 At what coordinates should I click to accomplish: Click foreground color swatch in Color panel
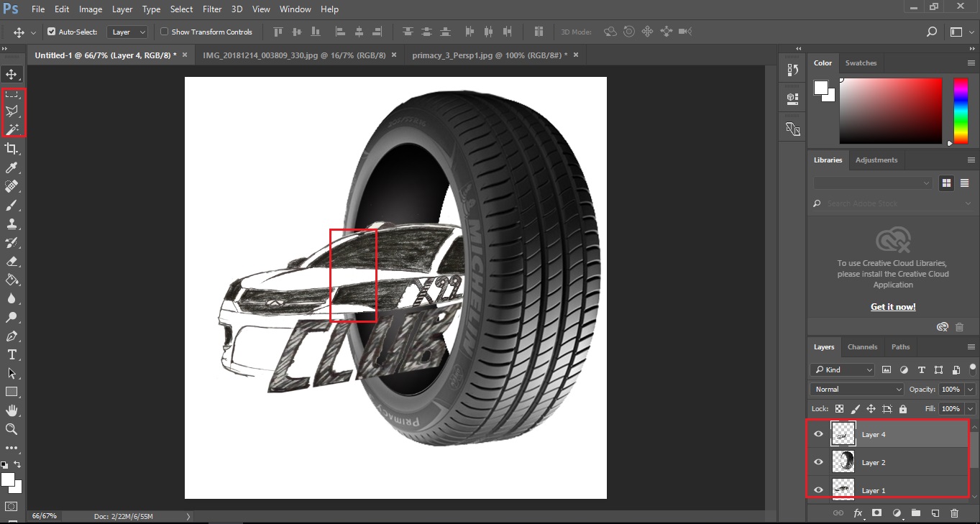point(820,88)
